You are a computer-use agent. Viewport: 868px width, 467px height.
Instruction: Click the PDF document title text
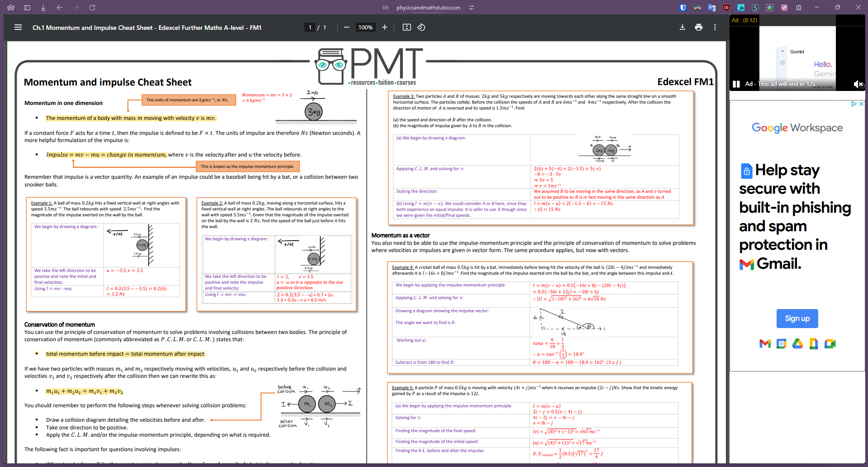pyautogui.click(x=147, y=28)
